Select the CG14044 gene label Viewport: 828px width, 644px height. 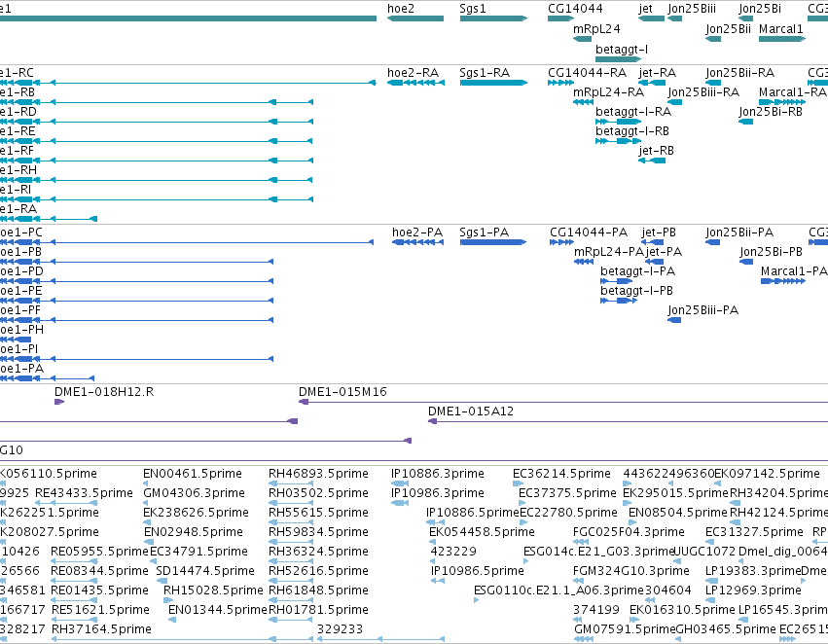point(575,9)
